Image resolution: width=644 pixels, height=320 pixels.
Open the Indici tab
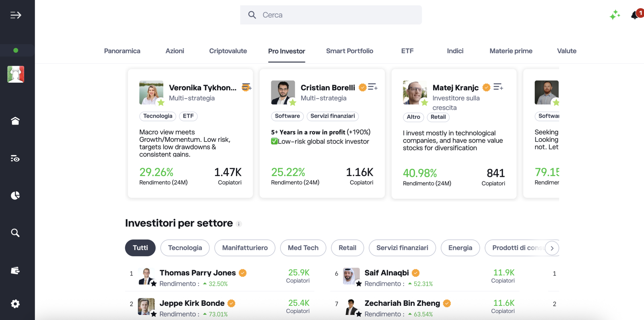pos(455,51)
